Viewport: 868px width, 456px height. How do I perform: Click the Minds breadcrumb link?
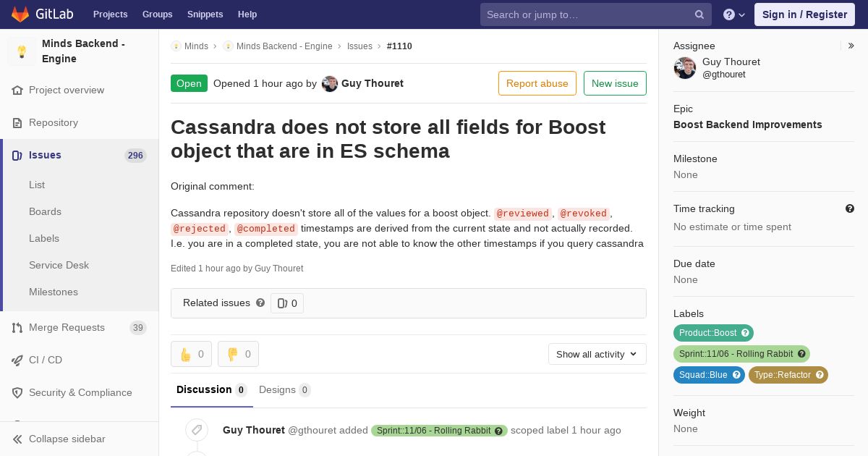(196, 46)
